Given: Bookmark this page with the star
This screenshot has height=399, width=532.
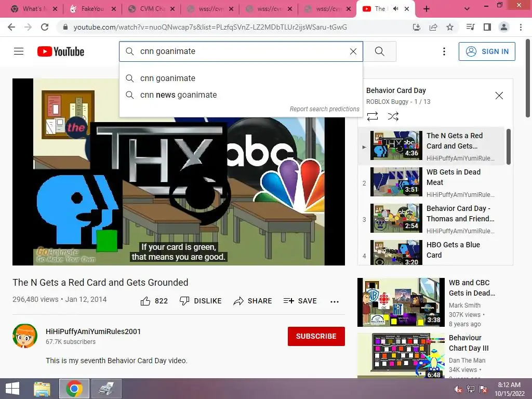Looking at the screenshot, I should click(x=449, y=27).
